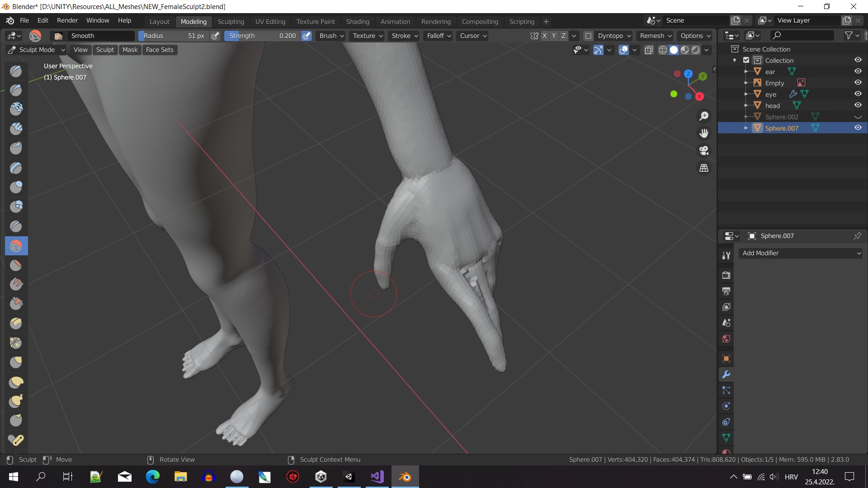
Task: Open the Object Properties tab
Action: [726, 358]
